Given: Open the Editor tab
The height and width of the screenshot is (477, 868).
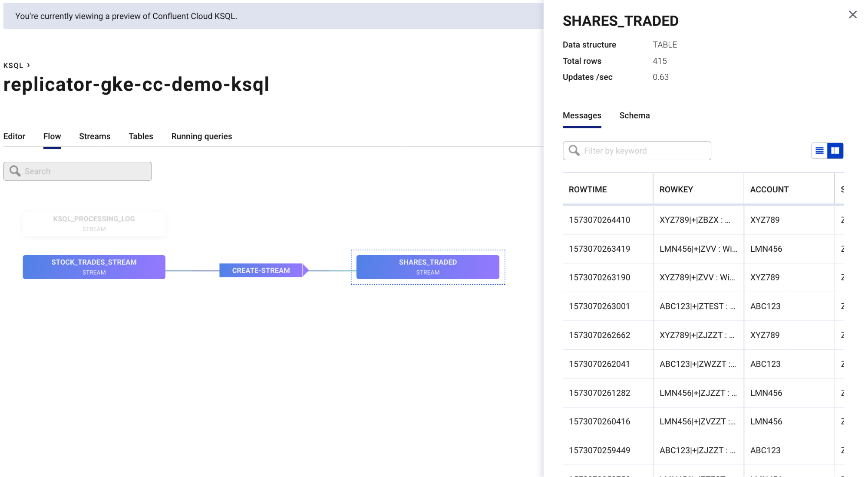Looking at the screenshot, I should click(x=14, y=136).
